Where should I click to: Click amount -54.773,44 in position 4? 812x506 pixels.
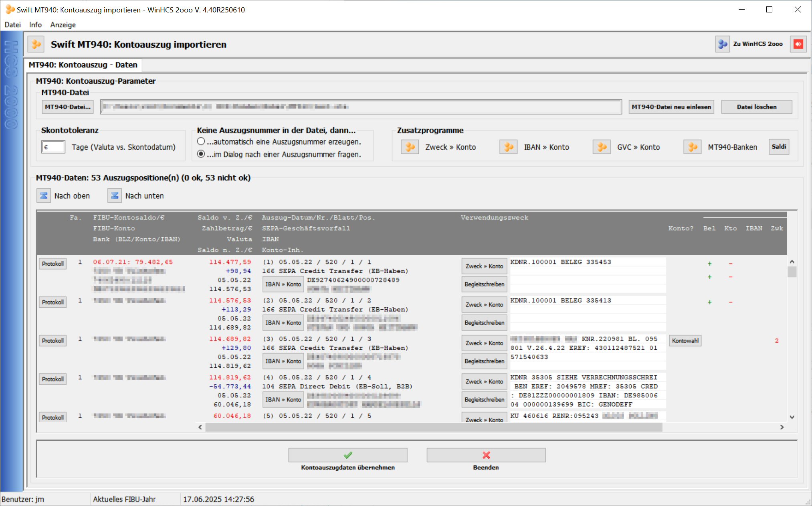[x=230, y=386]
